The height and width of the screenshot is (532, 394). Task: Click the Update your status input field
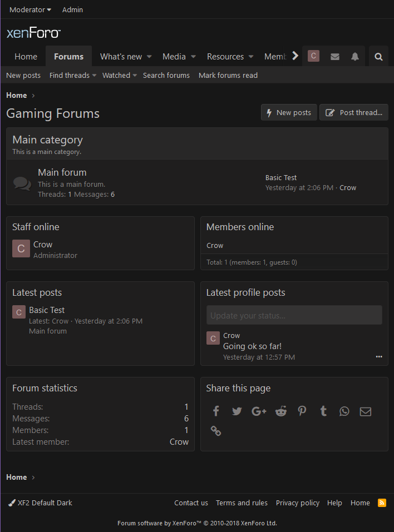click(x=294, y=315)
